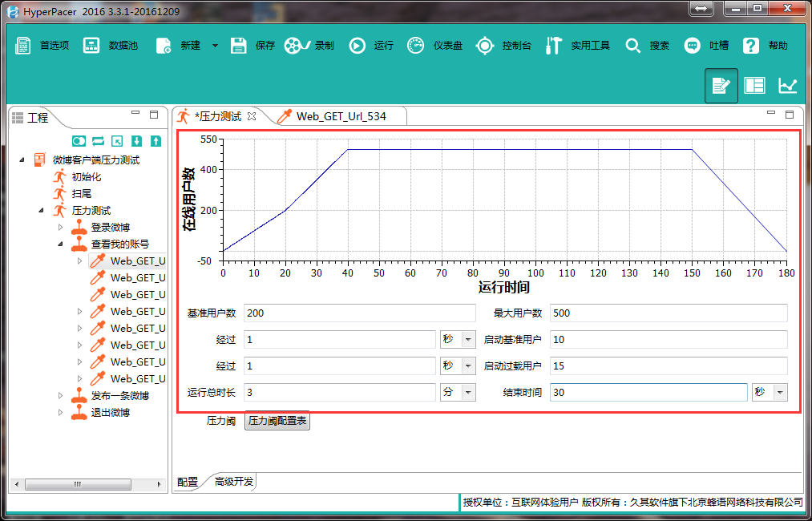Viewport: 812px width, 521px height.
Task: Open 首选项 preferences from the toolbar
Action: [42, 46]
